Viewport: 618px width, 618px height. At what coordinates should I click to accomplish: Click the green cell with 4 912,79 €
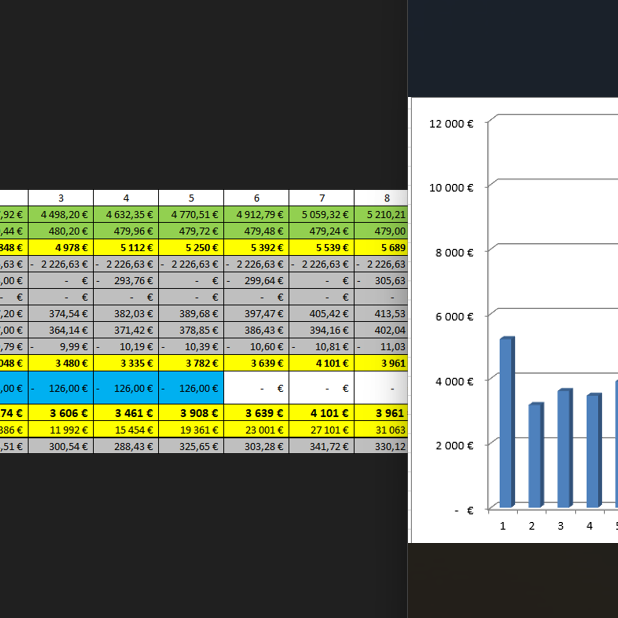click(256, 213)
